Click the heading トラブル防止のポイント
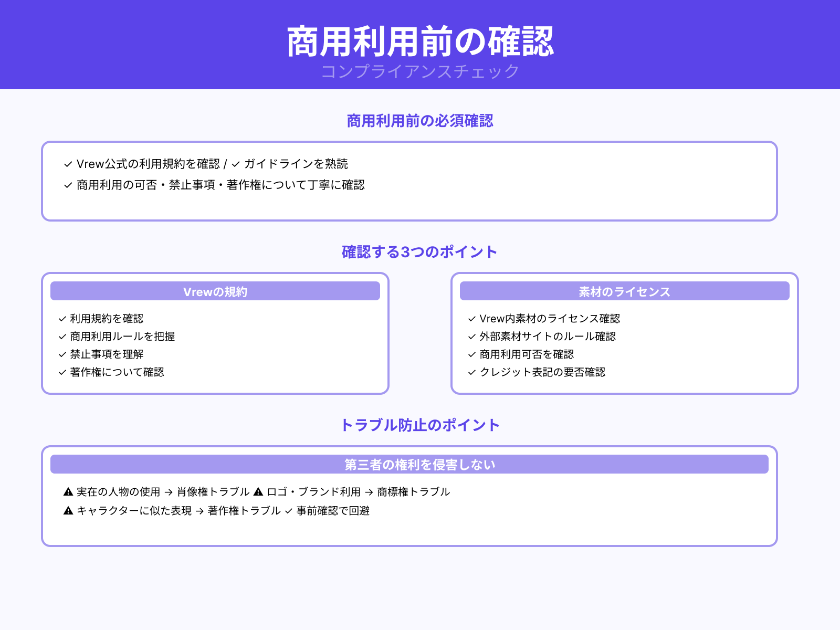Screen dimensions: 840x630 pos(420,425)
